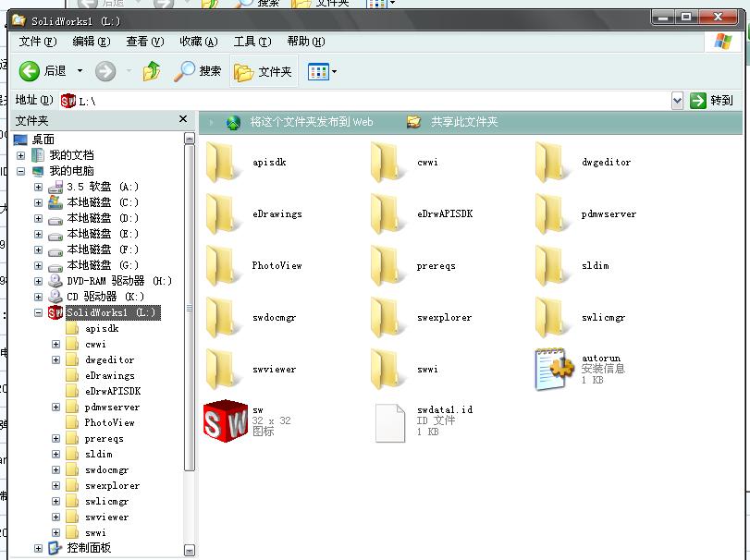Open the Views dropdown arrow

[335, 72]
